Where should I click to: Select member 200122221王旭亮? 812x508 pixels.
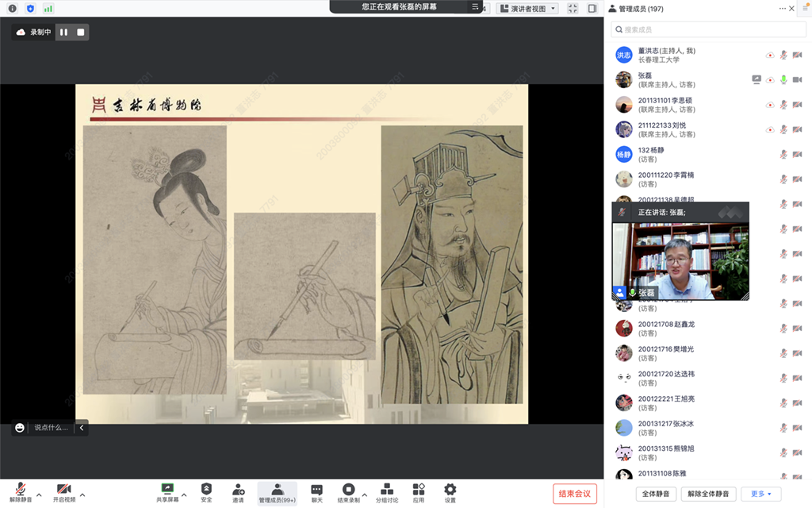(x=708, y=403)
